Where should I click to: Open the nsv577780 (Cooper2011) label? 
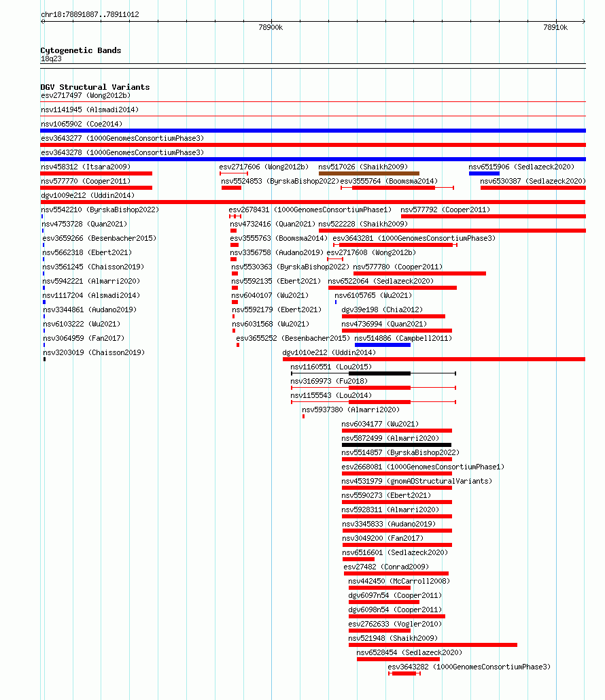[x=398, y=267]
